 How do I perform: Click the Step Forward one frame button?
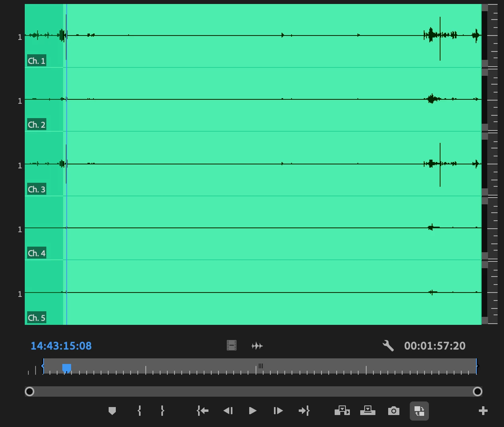[278, 411]
